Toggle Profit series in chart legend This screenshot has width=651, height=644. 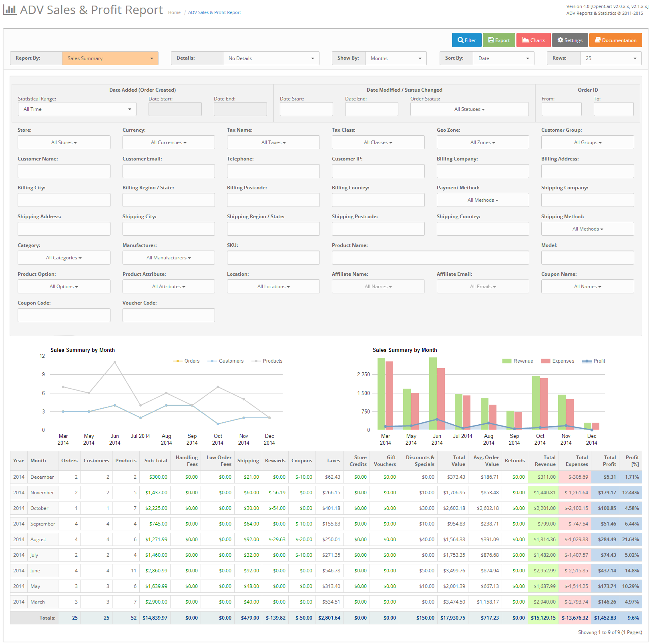593,361
